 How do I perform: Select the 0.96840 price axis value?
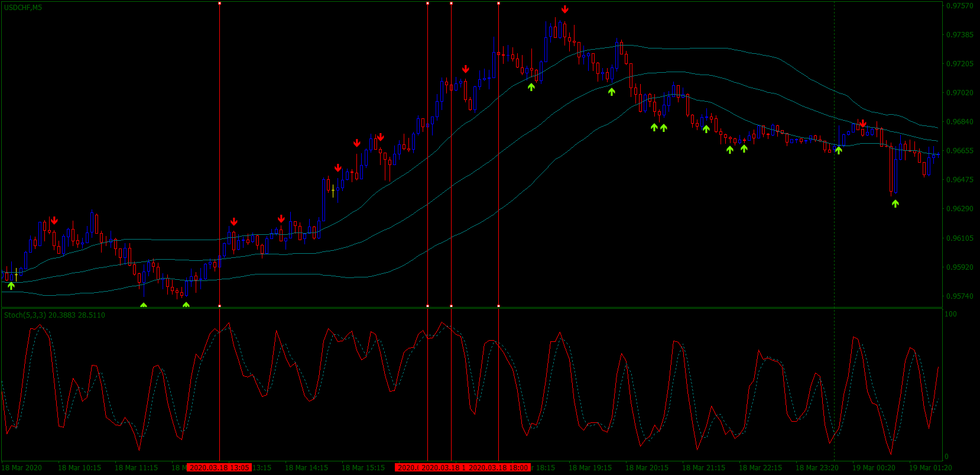(960, 122)
